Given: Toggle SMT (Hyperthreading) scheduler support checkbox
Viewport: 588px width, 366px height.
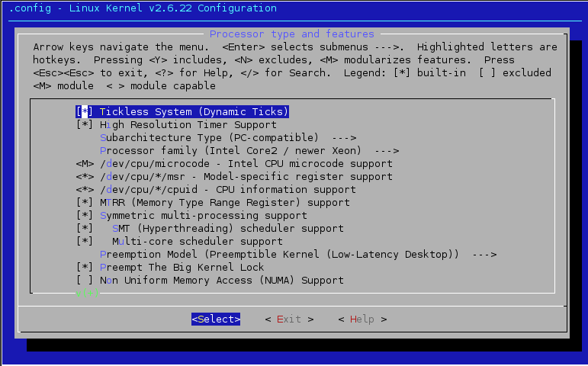Looking at the screenshot, I should [x=85, y=229].
